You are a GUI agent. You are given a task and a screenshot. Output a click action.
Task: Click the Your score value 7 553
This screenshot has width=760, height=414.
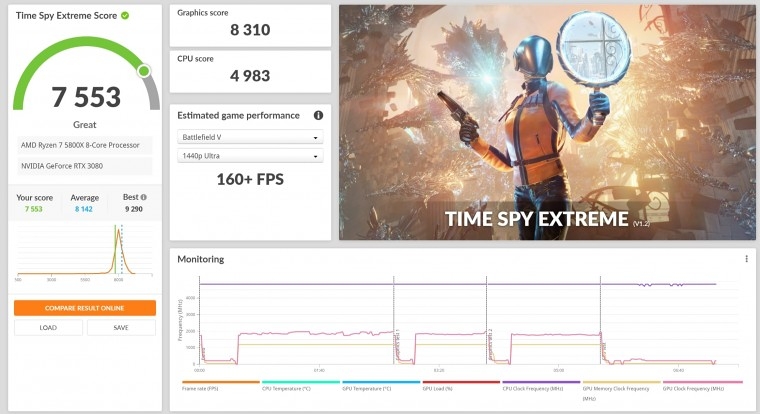coord(33,209)
